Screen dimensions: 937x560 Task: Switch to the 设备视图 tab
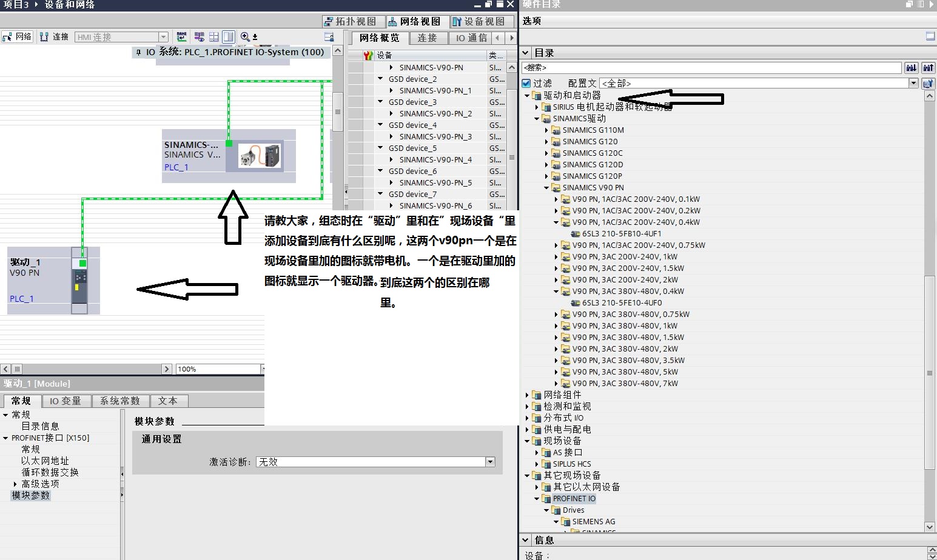[479, 22]
